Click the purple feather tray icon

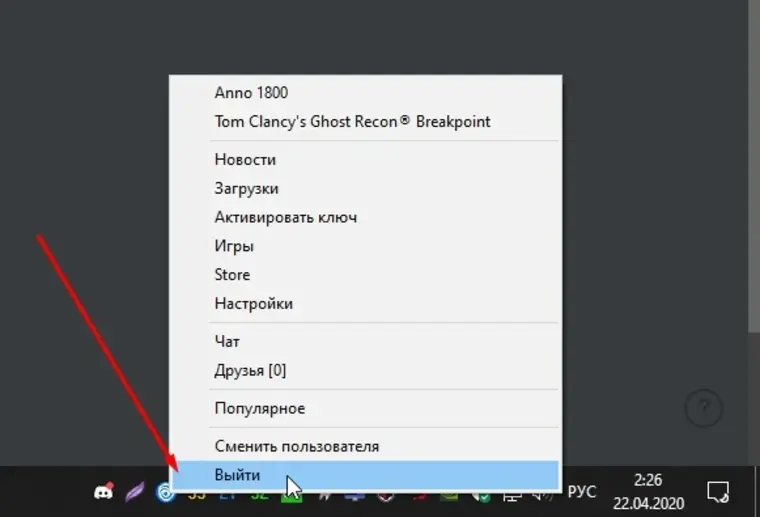coord(134,492)
